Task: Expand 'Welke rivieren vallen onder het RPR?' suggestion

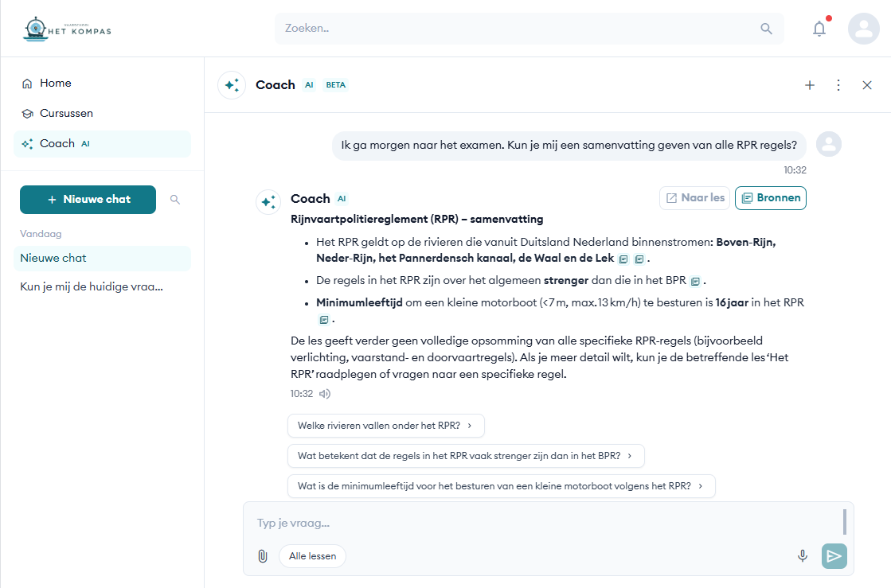Action: tap(385, 426)
